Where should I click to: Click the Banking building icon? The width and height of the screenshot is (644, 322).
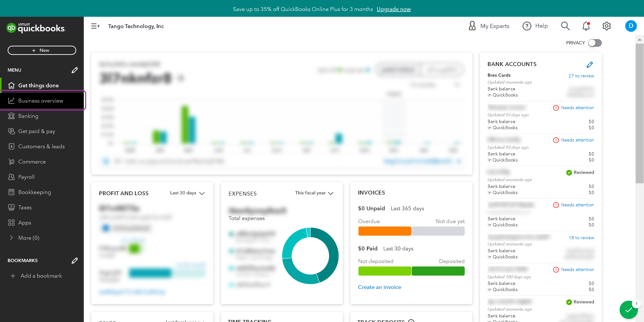click(x=11, y=116)
